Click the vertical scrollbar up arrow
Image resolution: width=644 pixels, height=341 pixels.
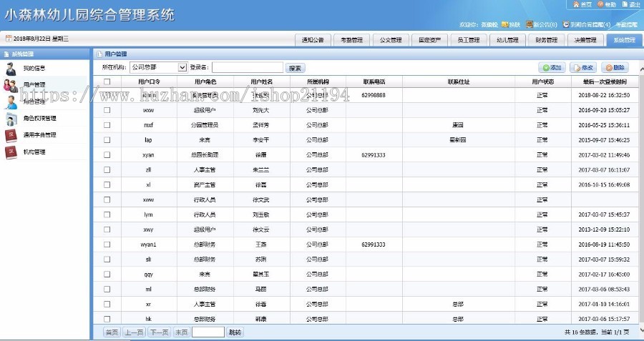pos(641,69)
